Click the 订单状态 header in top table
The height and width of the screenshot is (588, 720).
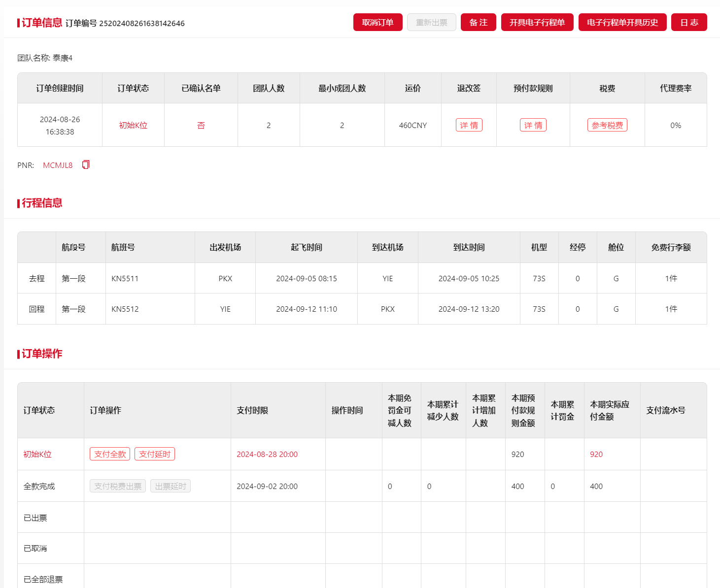133,88
